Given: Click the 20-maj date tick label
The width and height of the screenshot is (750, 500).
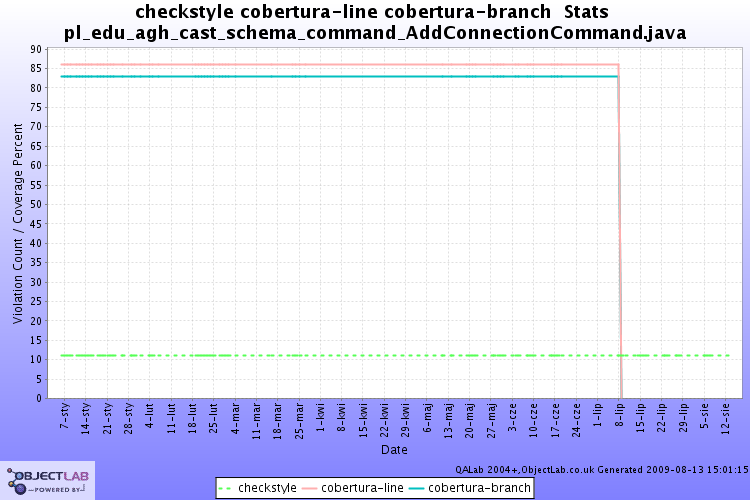Looking at the screenshot, I should (x=470, y=421).
